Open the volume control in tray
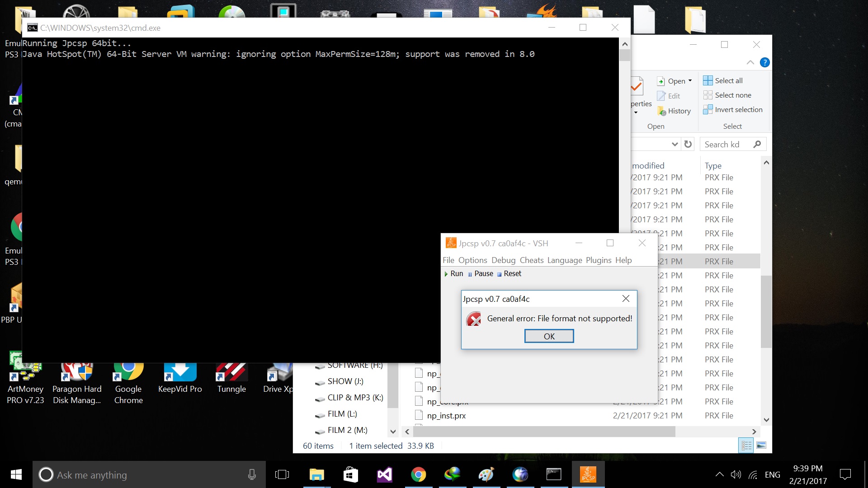Viewport: 868px width, 488px height. [x=736, y=474]
